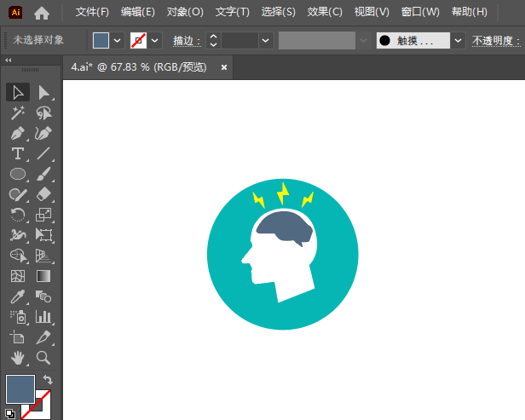
Task: Click the control bar fill color swatch
Action: click(101, 41)
